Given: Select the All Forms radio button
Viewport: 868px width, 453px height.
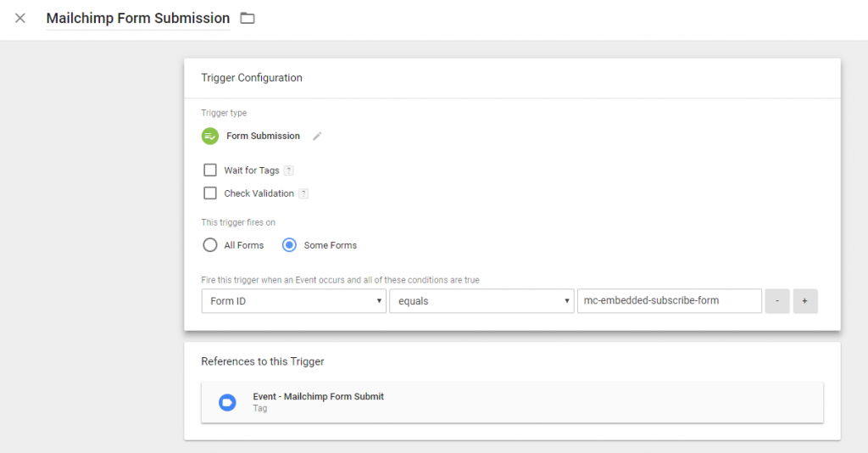Looking at the screenshot, I should pos(210,245).
